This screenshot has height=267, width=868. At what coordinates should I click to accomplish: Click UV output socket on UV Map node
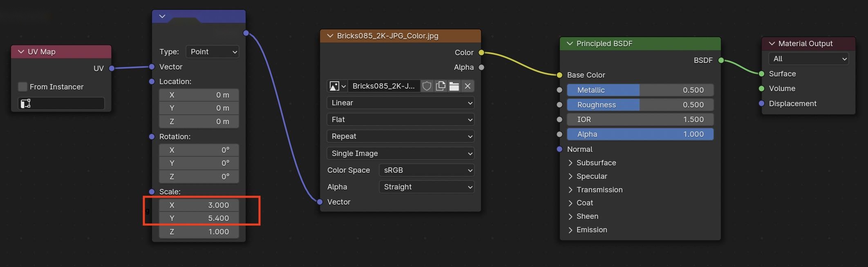pos(112,68)
